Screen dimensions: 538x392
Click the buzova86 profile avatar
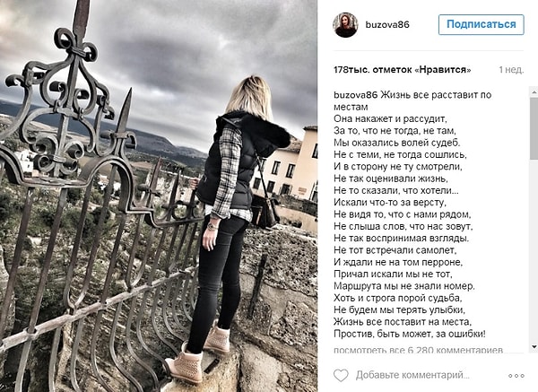(x=345, y=25)
